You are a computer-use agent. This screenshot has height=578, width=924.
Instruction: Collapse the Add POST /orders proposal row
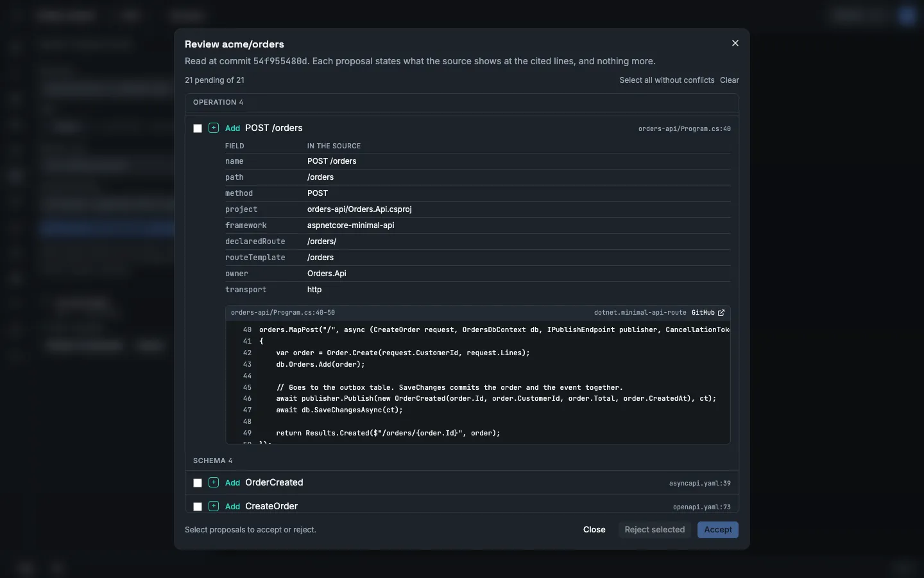click(x=462, y=128)
